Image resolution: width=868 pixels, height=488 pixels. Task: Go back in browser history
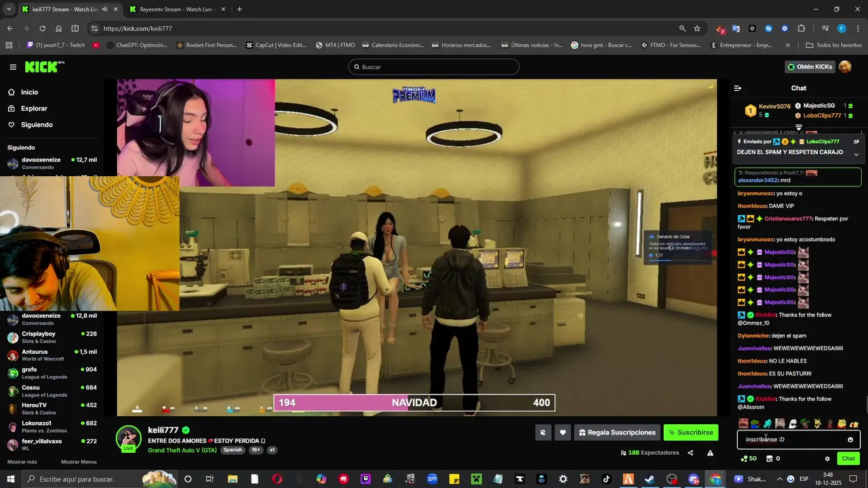(9, 28)
